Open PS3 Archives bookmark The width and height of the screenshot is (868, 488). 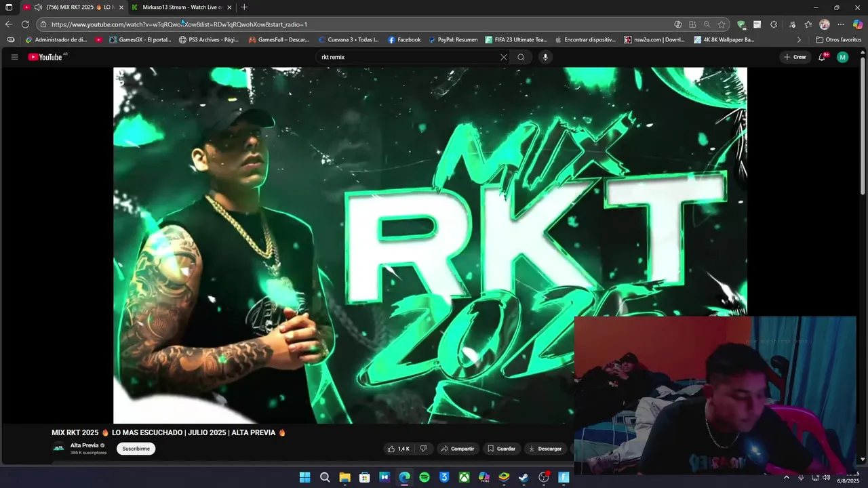point(209,40)
